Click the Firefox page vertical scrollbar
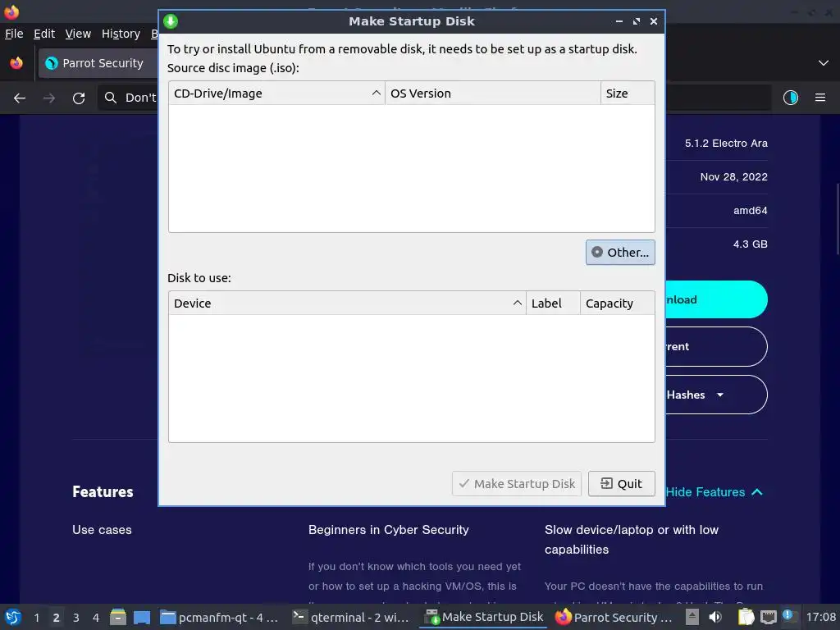Screen dimensions: 840x630 [837, 219]
